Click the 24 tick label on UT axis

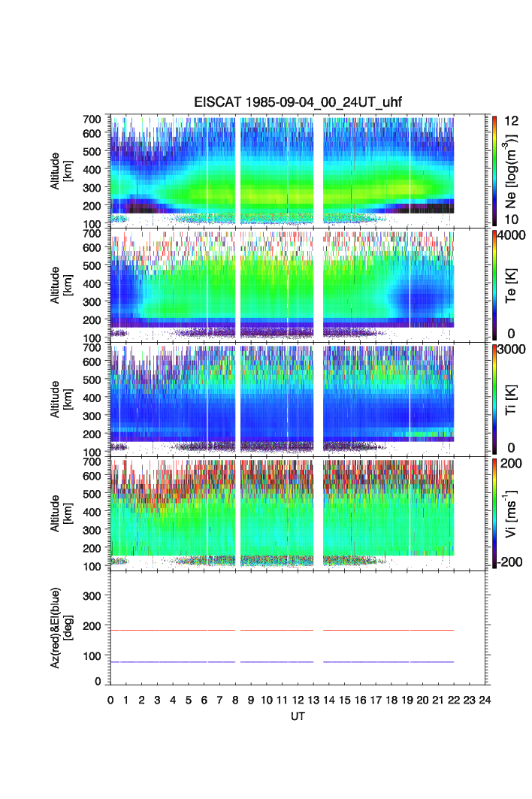pos(485,701)
